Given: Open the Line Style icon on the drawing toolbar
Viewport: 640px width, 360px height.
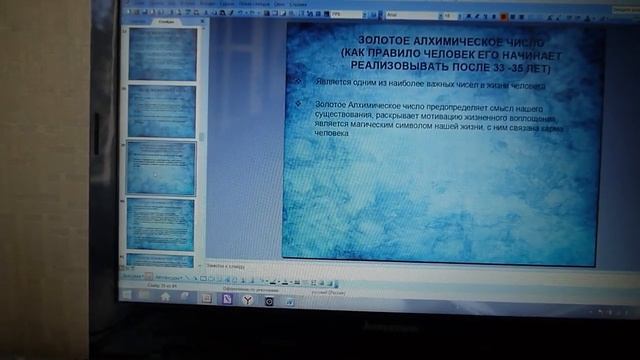Looking at the screenshot, I should [298, 282].
